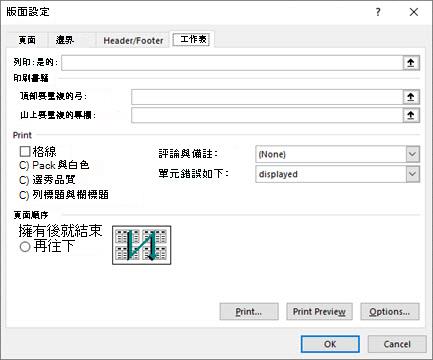Cancel the page setup dialog
433x360 pixels.
coord(397,344)
